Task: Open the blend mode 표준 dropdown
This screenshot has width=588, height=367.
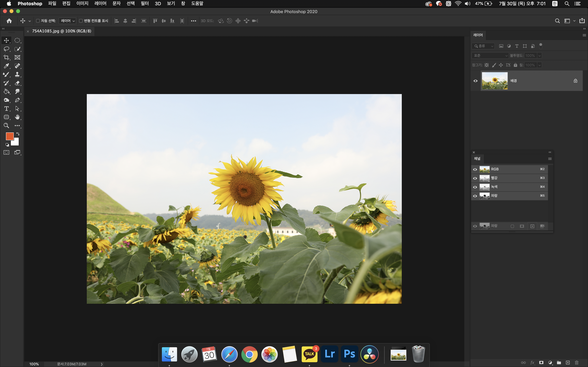Action: (x=490, y=56)
